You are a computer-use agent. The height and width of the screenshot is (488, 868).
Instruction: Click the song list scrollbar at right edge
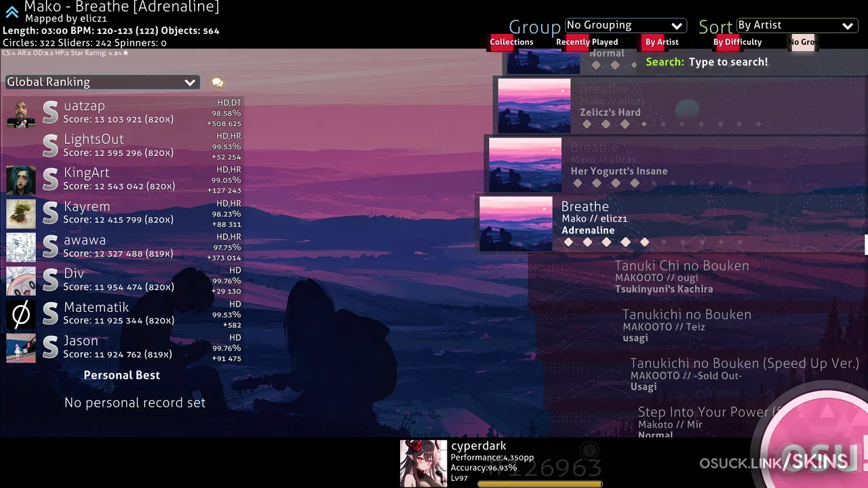pos(866,245)
